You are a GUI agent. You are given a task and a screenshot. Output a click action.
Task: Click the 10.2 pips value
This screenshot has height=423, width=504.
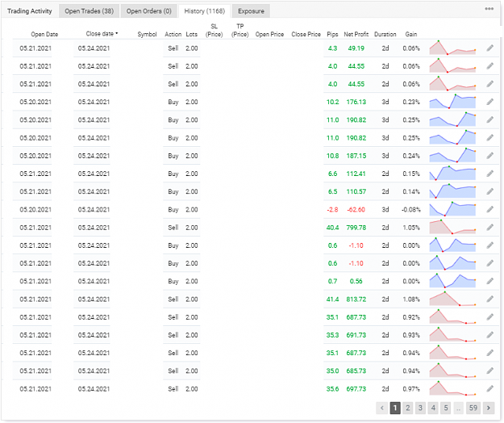[x=332, y=102]
